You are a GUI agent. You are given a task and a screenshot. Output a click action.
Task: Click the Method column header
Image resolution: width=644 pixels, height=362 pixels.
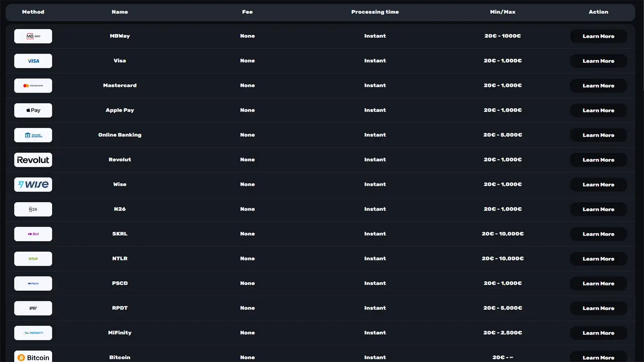tap(33, 12)
